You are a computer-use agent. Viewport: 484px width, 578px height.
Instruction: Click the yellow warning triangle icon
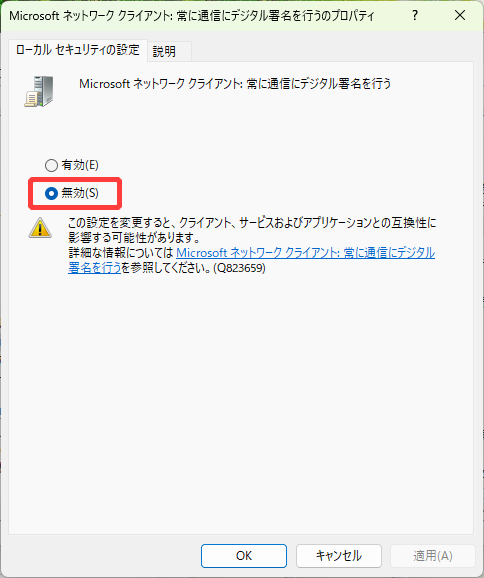point(40,228)
